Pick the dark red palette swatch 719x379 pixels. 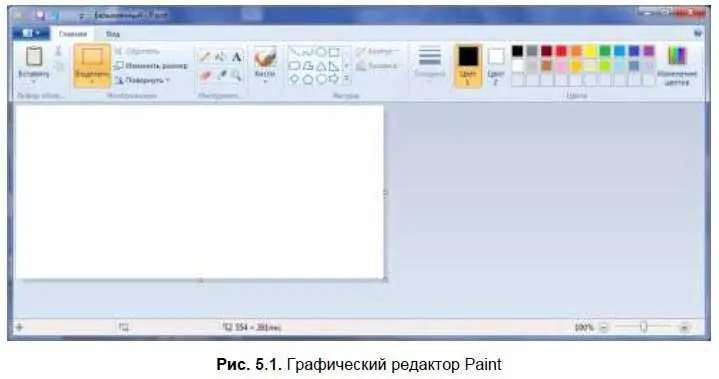pyautogui.click(x=547, y=51)
